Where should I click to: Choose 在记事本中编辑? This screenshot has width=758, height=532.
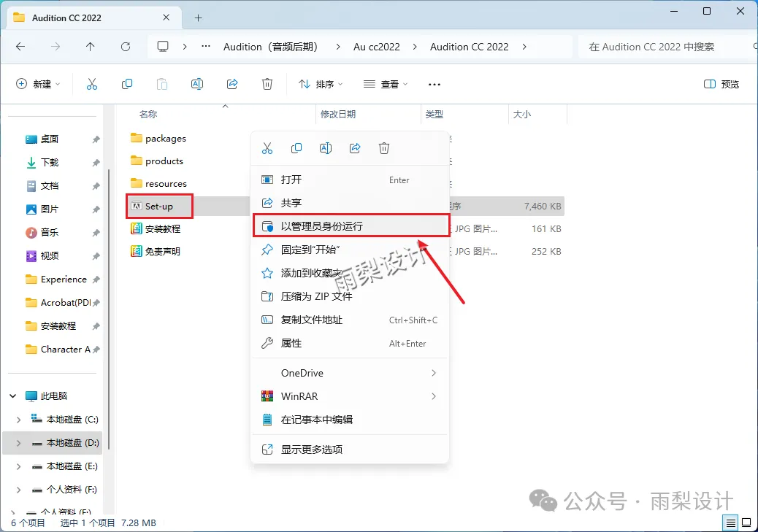pos(350,420)
